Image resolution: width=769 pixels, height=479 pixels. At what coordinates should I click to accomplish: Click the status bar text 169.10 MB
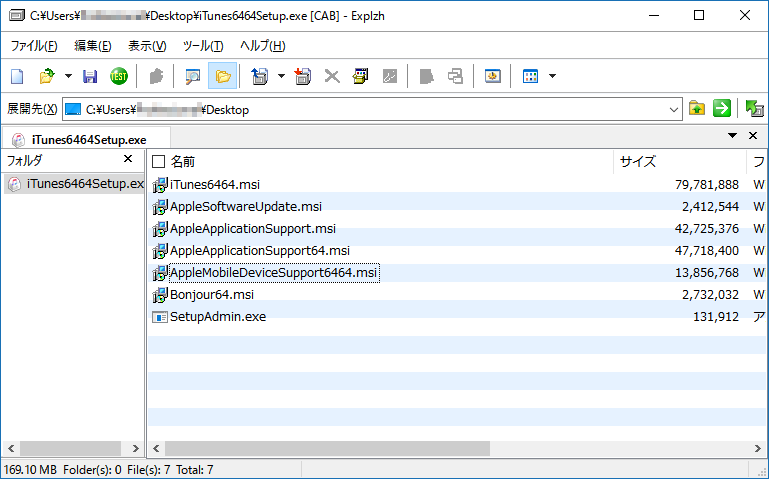[x=30, y=470]
